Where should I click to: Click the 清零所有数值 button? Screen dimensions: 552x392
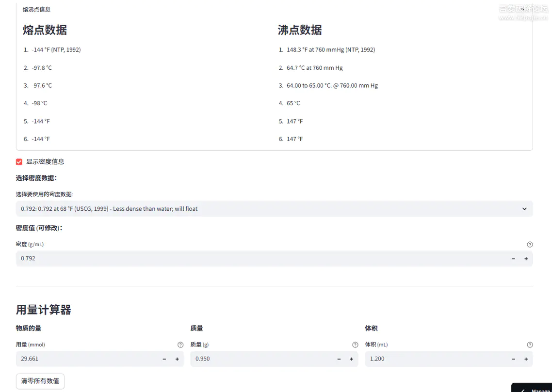pyautogui.click(x=40, y=381)
